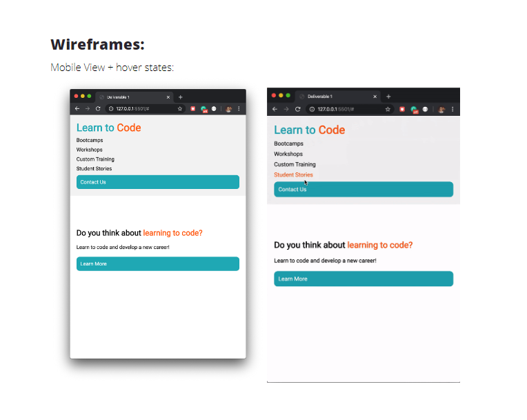
Task: Click 'Wireframes:' heading
Action: [97, 44]
